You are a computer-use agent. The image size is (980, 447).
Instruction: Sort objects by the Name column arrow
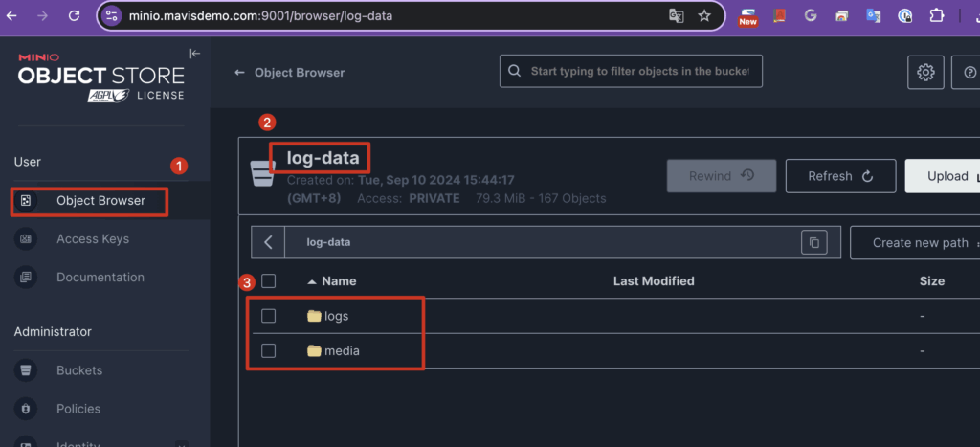point(311,281)
